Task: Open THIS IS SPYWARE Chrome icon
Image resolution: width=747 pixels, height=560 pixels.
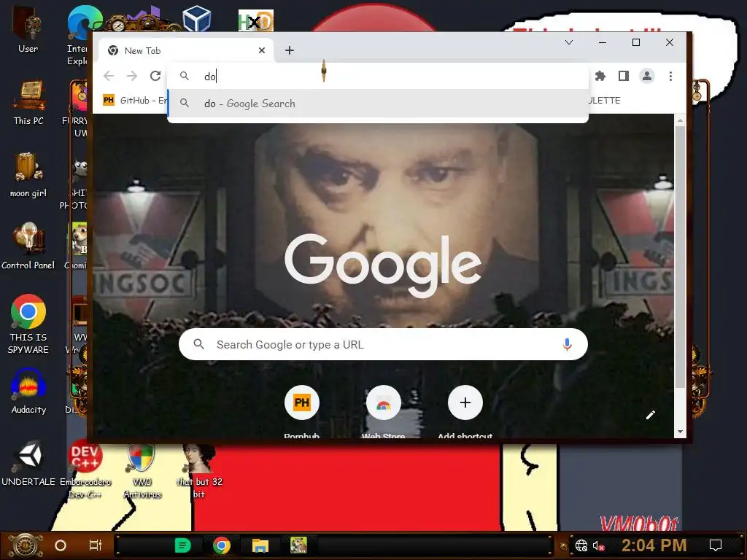Action: tap(28, 324)
